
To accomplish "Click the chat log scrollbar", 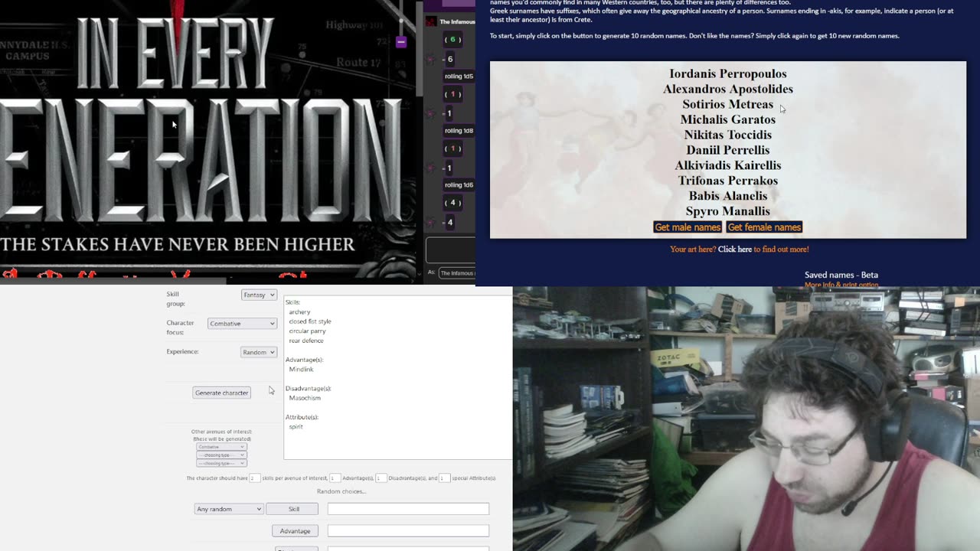I will coord(419,48).
